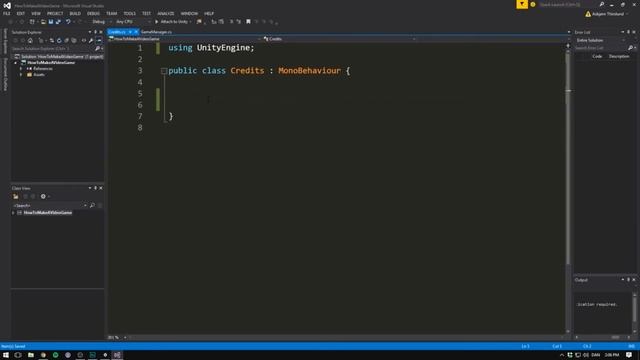Screen dimensions: 640x360
Task: Collapse the HowToMakeAVideoGame project node
Action: click(16, 63)
